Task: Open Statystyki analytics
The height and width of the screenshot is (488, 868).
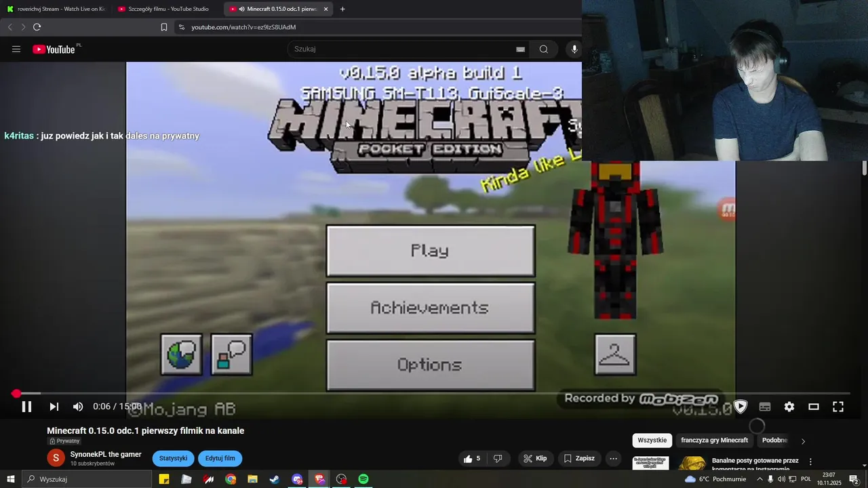Action: pos(173,458)
